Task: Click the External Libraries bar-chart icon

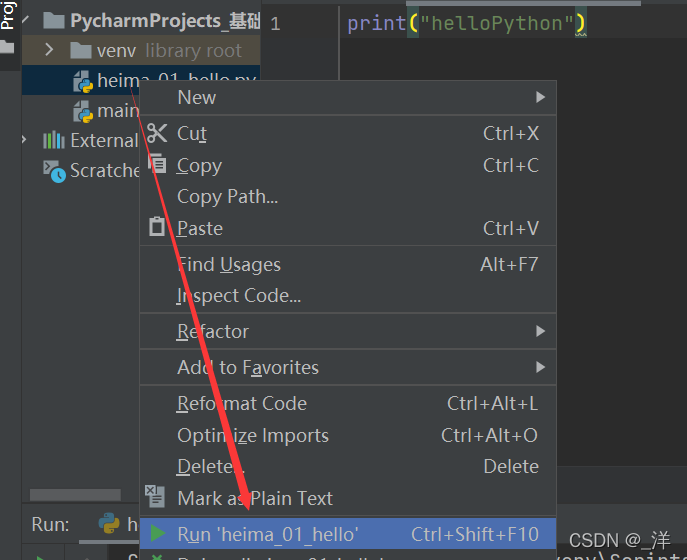Action: 54,141
